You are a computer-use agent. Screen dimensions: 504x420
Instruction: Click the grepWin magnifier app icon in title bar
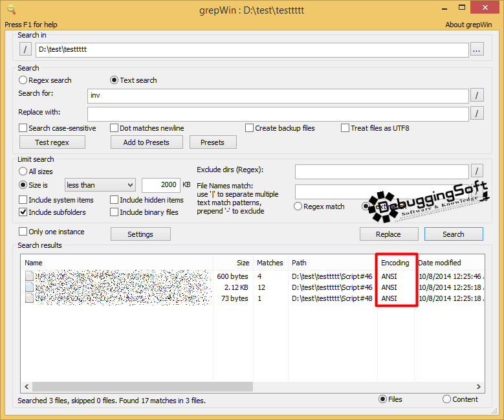(11, 10)
